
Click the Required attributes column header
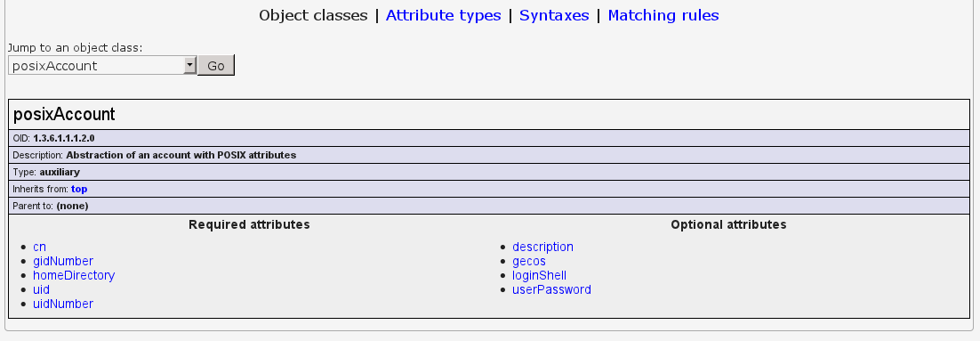tap(249, 224)
